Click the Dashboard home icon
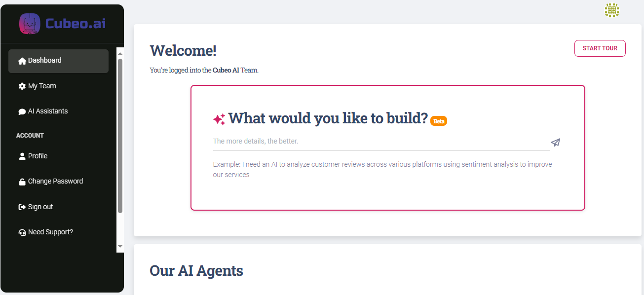 click(22, 61)
